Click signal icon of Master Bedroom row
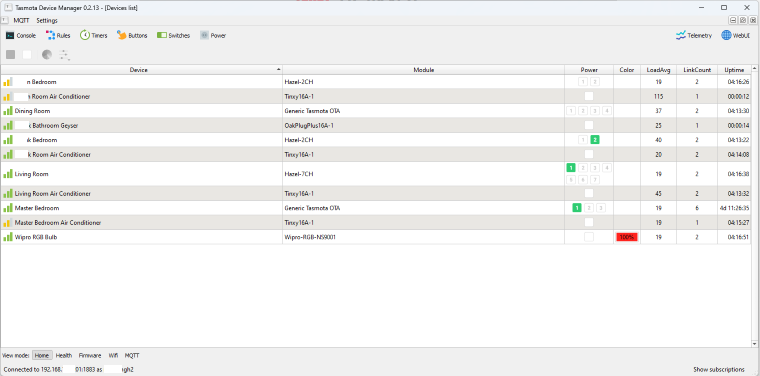This screenshot has height=376, width=760. coord(8,208)
